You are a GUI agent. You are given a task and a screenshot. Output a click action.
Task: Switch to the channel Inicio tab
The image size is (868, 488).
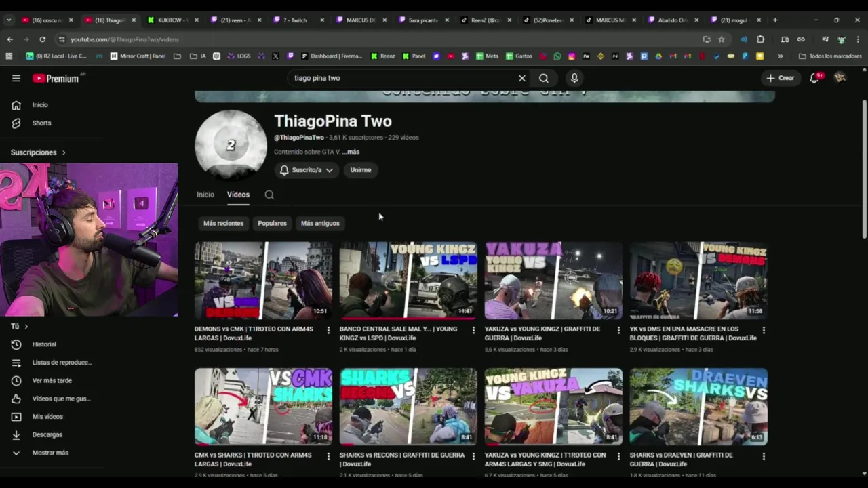coord(205,195)
